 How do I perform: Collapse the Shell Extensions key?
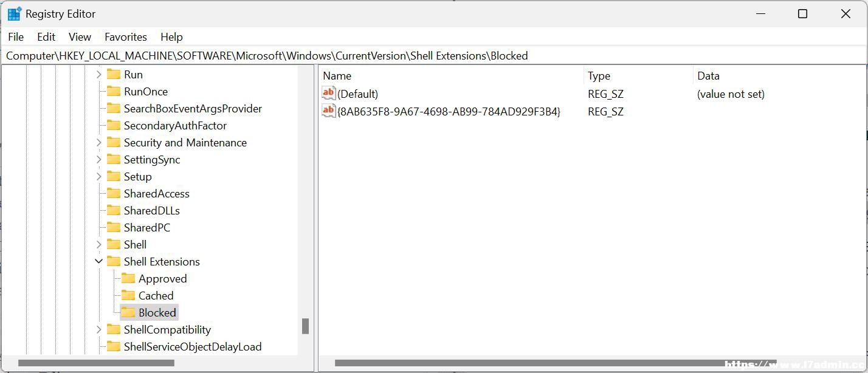click(x=99, y=261)
